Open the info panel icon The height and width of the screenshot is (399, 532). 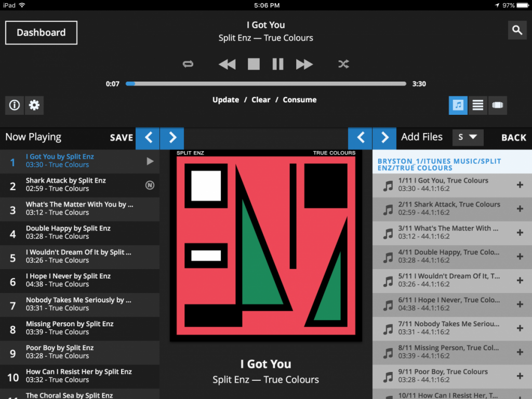(14, 105)
